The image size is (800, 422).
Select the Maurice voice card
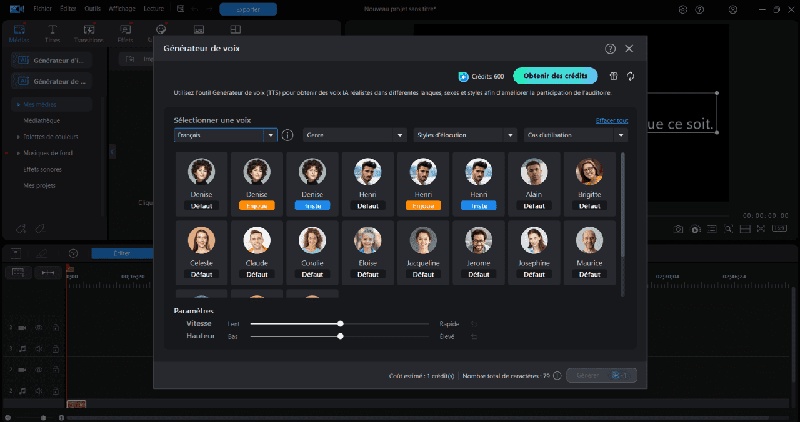[589, 252]
